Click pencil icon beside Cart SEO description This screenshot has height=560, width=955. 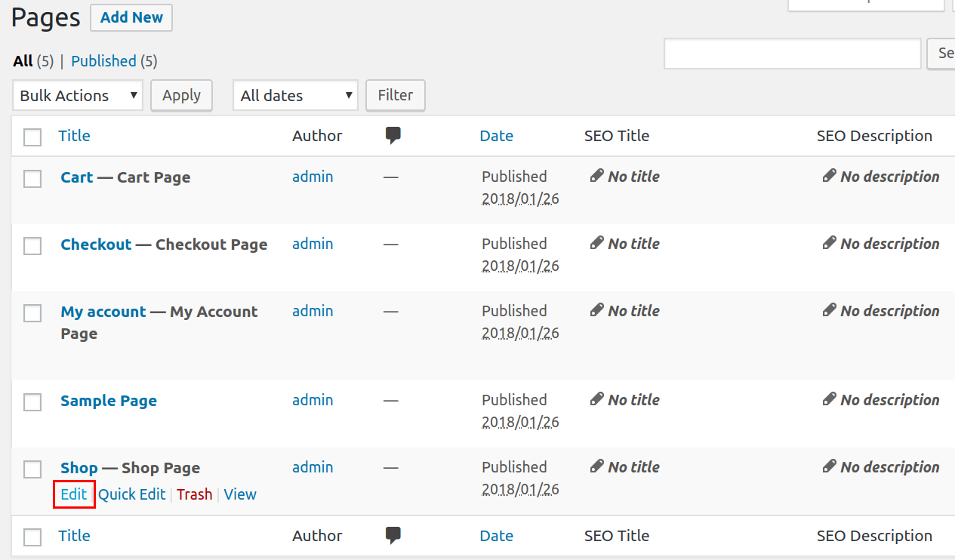tap(830, 176)
